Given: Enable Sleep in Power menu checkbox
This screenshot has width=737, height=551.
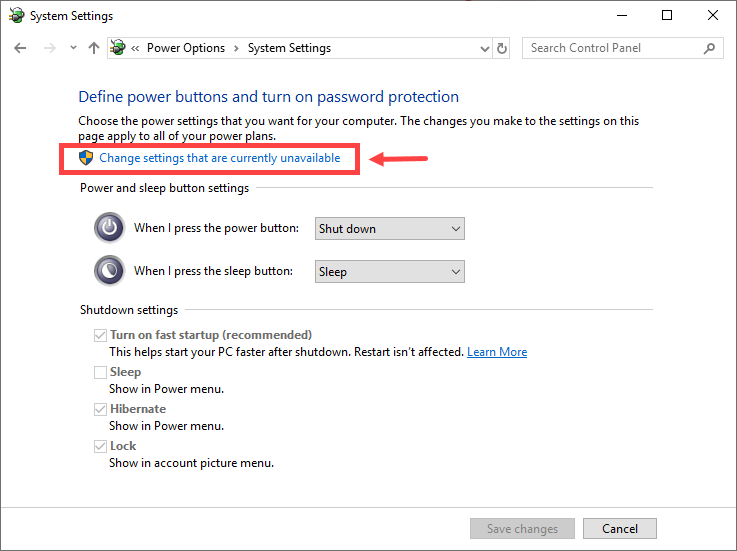Looking at the screenshot, I should [100, 372].
